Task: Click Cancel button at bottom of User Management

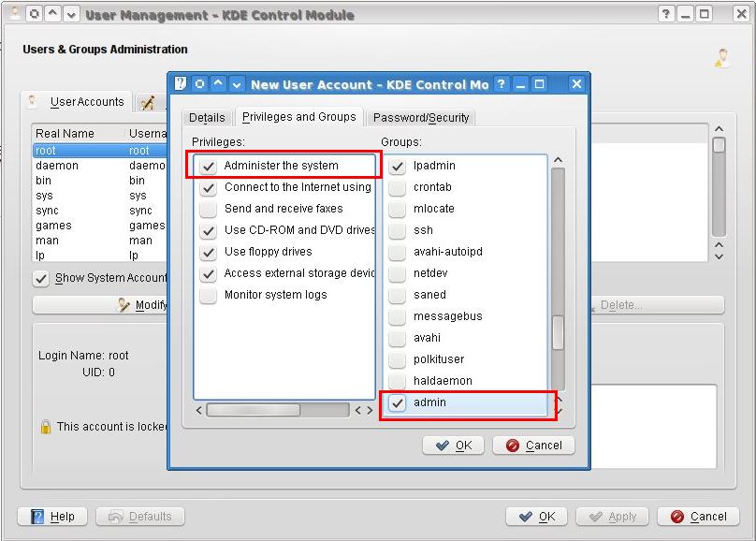Action: [698, 517]
